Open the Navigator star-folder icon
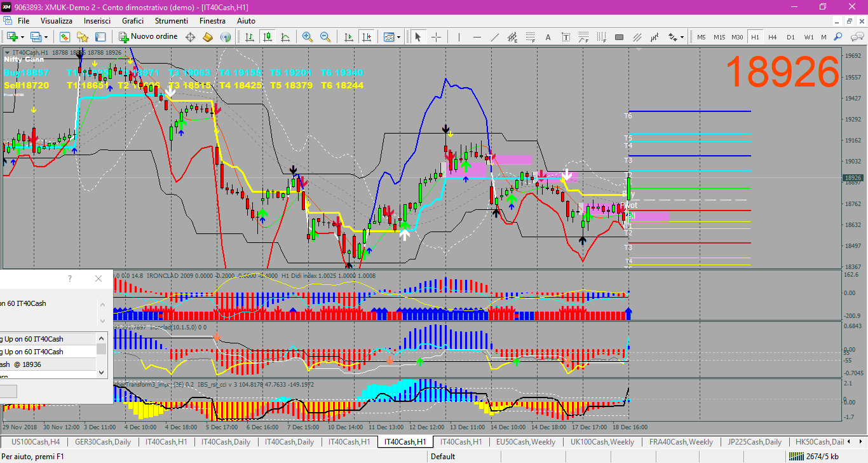 82,37
